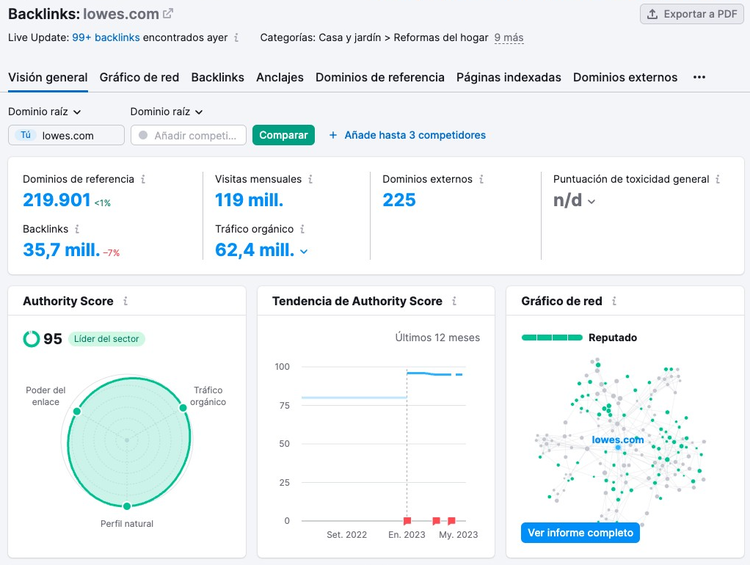
Task: Click info icon beside Backlinks metric
Action: (x=77, y=229)
